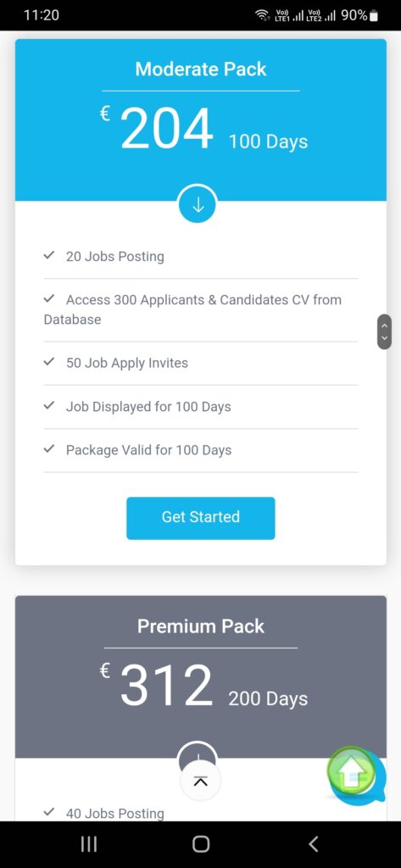Screen dimensions: 401x868
Task: Click the checkmark beside 20 Jobs Posting
Action: click(x=48, y=256)
